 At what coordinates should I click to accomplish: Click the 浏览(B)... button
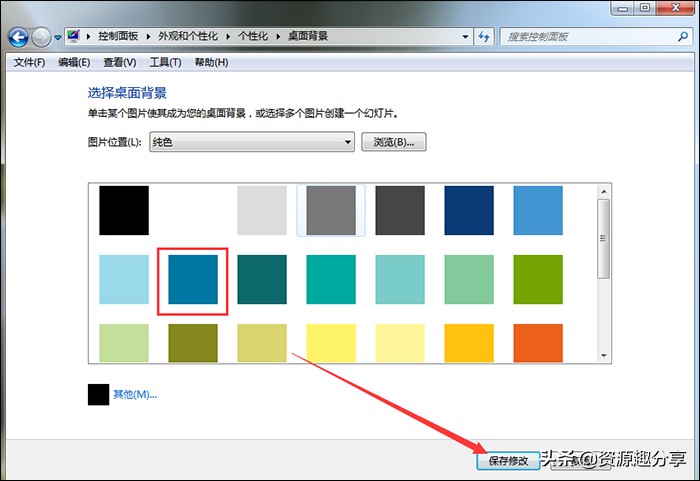tap(394, 143)
